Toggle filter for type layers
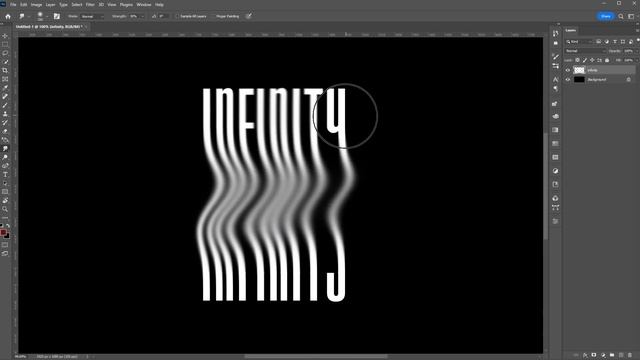 615,42
